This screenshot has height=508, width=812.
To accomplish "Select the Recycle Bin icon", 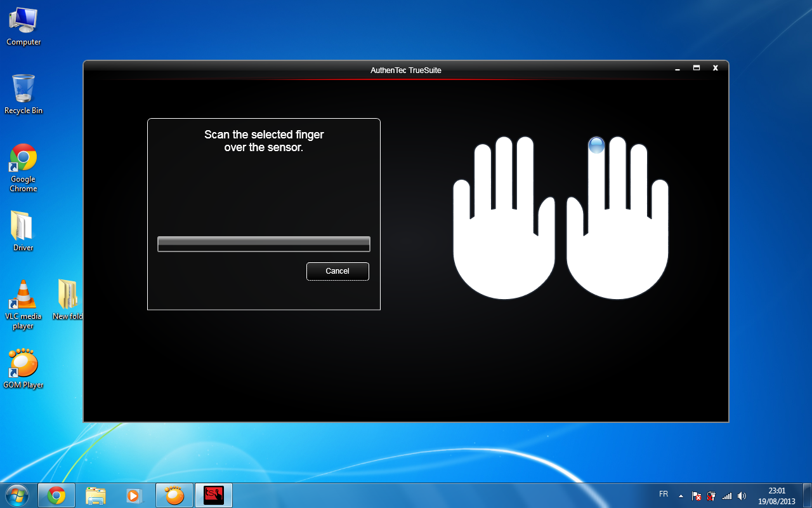I will [23, 94].
